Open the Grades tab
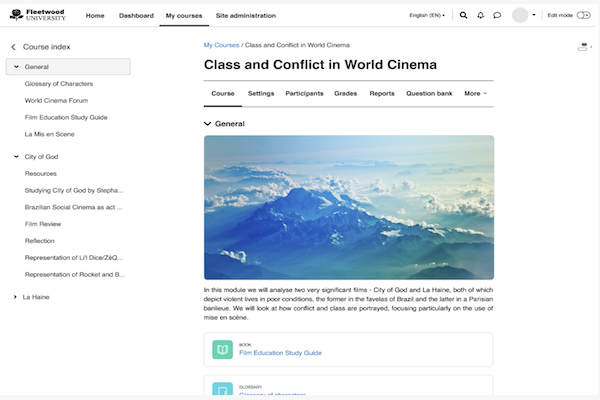The width and height of the screenshot is (600, 400). click(x=346, y=93)
